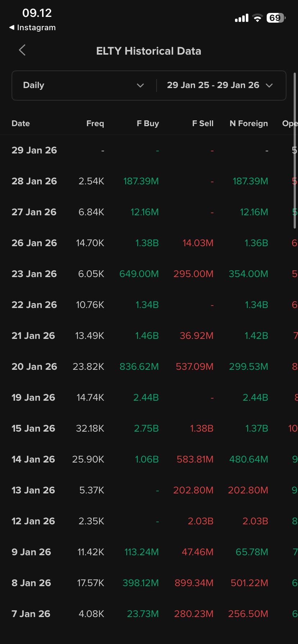
Task: Tap the N Foreign column header
Action: coord(249,124)
